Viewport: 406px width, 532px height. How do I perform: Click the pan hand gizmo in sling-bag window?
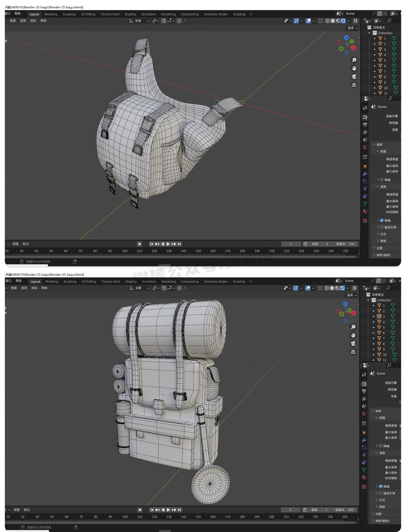click(x=354, y=68)
